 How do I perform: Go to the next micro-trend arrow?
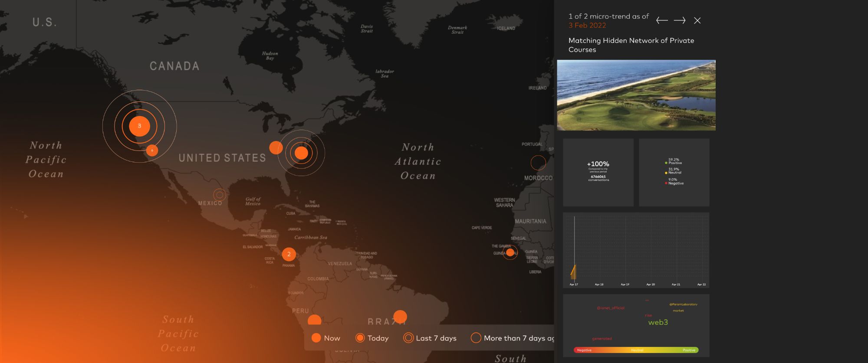point(680,20)
